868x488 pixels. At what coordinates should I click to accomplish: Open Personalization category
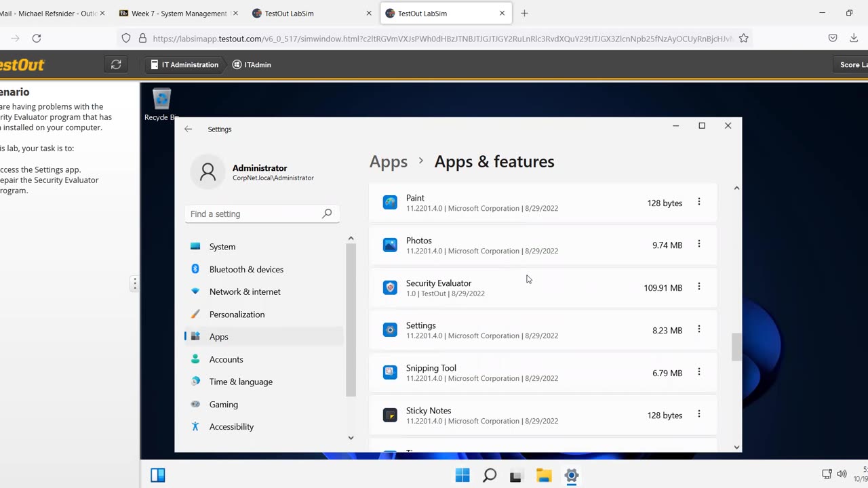(264, 314)
